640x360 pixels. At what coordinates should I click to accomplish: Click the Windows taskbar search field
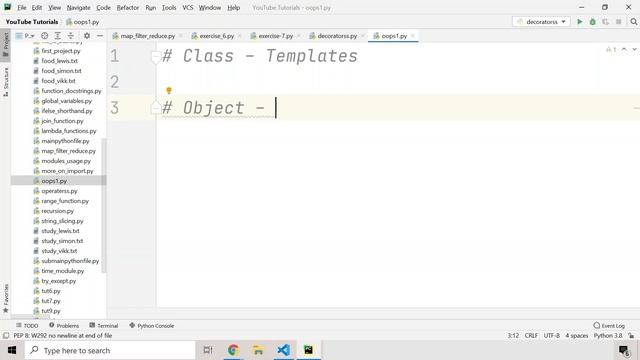point(110,350)
